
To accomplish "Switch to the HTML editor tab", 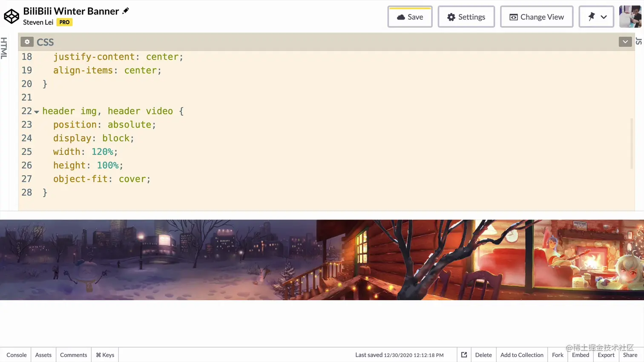I will (4, 48).
